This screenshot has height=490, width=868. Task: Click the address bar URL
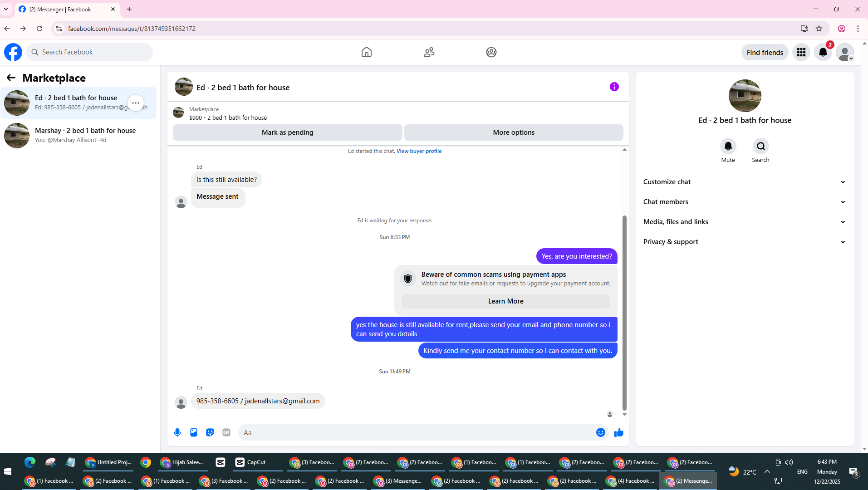132,29
